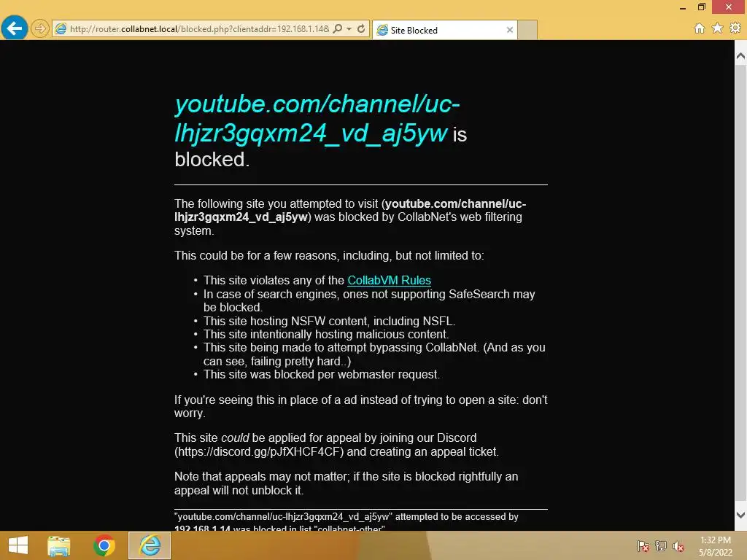Viewport: 747px width, 560px height.
Task: Click the muted volume tray icon
Action: click(678, 546)
